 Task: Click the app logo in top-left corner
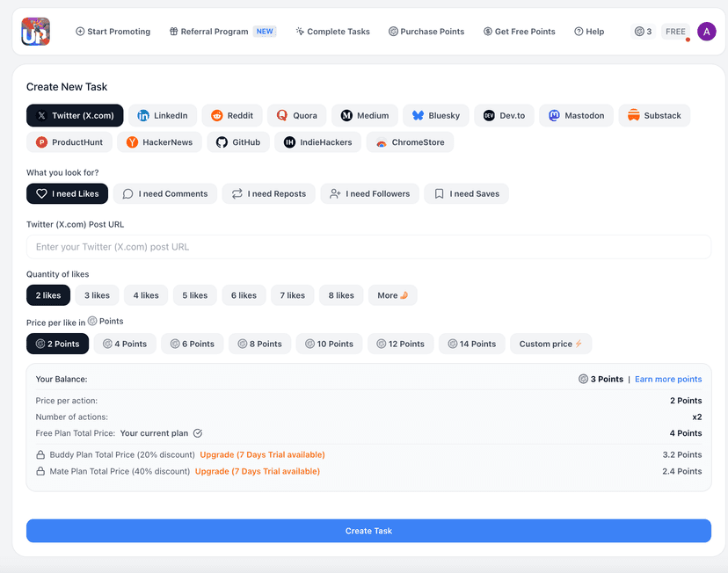(36, 32)
